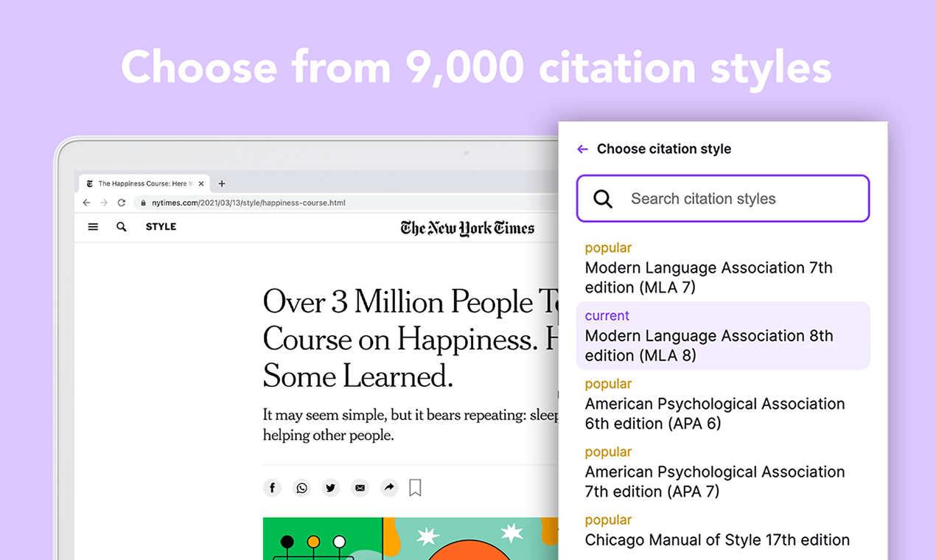
Task: Click the share arrow icon
Action: click(389, 488)
